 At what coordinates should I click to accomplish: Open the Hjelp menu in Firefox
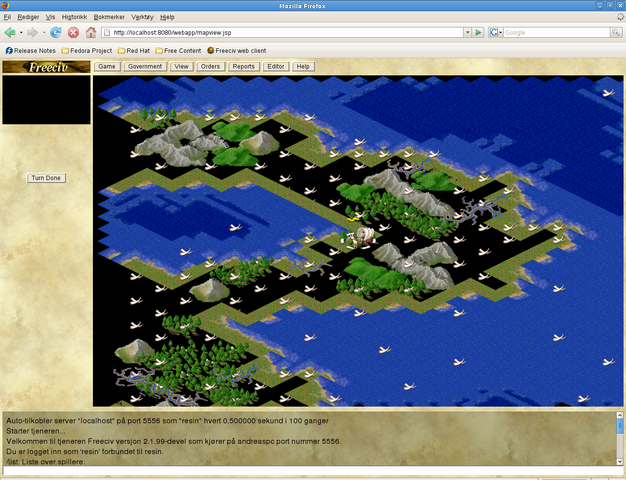click(167, 17)
